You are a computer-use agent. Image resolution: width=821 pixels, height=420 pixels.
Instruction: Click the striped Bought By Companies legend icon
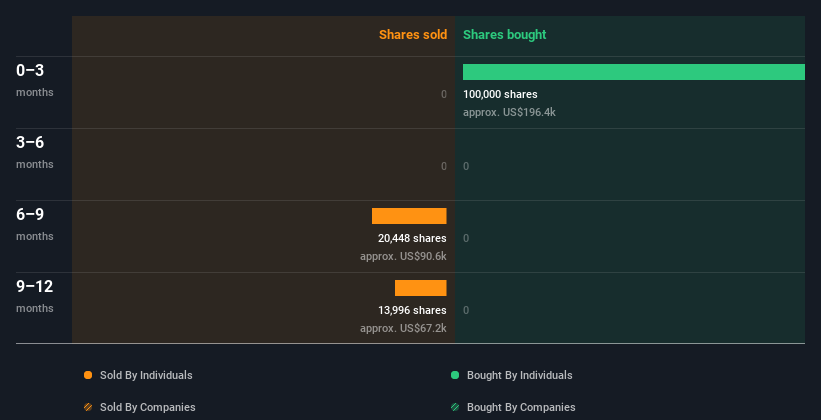point(455,407)
